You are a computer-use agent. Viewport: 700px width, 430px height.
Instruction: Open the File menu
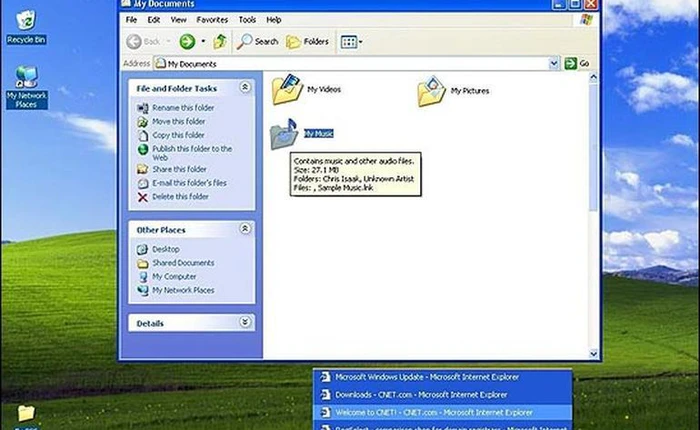tap(131, 20)
